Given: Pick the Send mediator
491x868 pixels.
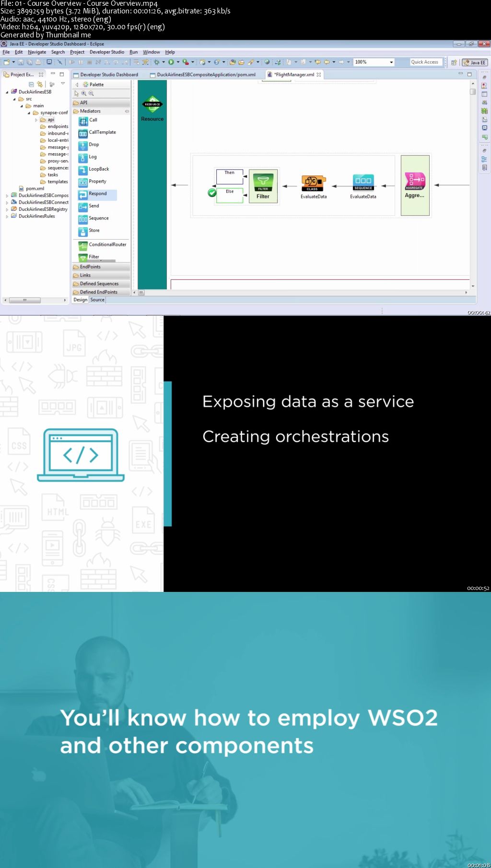Looking at the screenshot, I should pos(89,206).
